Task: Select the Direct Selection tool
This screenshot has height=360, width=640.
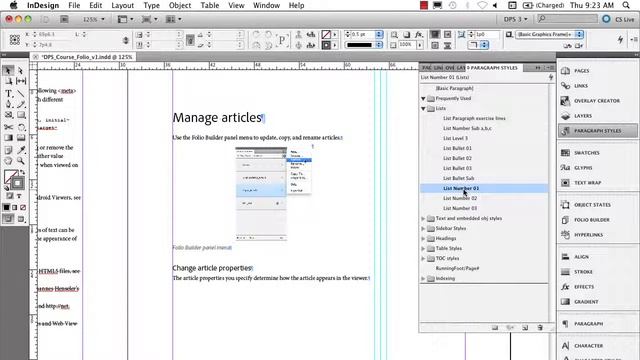Action: [x=20, y=71]
